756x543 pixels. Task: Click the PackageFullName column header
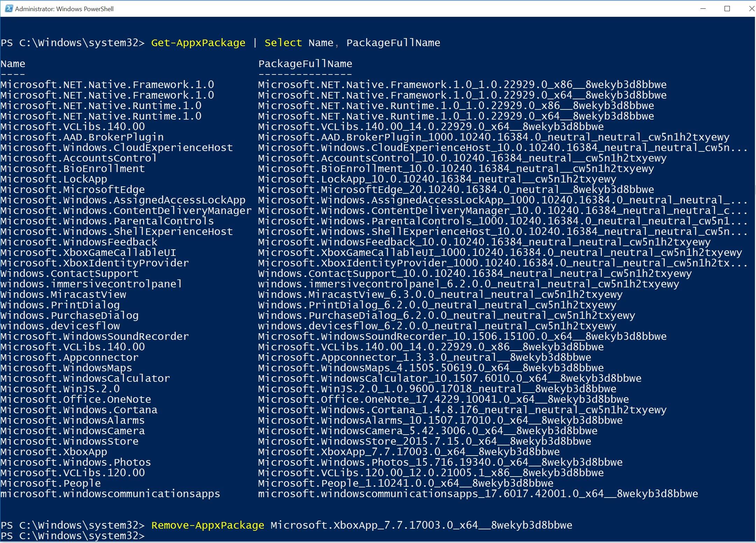coord(305,64)
